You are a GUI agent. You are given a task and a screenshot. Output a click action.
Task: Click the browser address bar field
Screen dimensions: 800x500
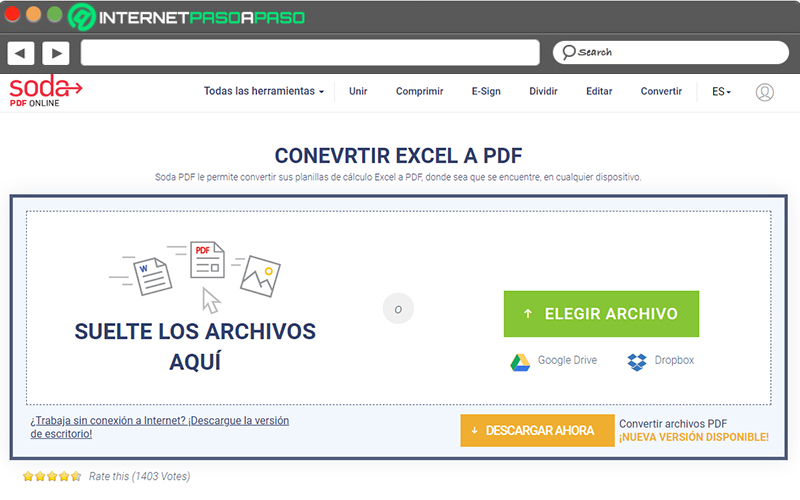point(310,53)
